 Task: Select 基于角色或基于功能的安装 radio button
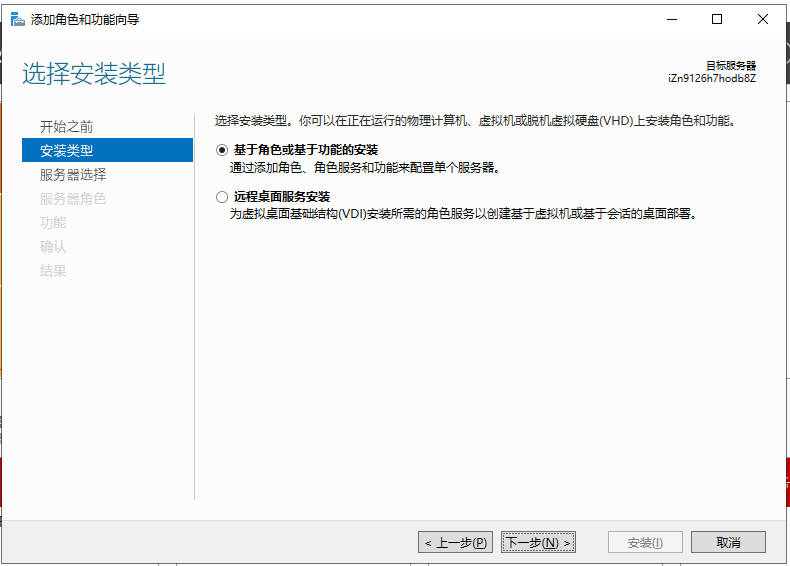coord(222,150)
